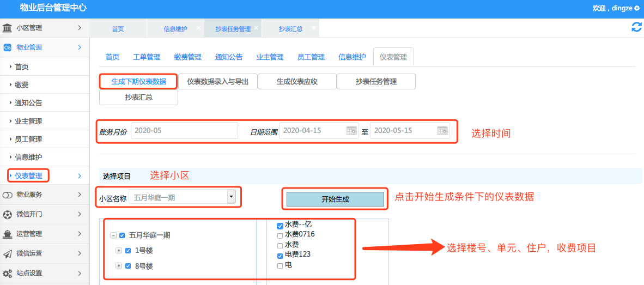Uncheck the 电费123 fee item

[x=280, y=256]
